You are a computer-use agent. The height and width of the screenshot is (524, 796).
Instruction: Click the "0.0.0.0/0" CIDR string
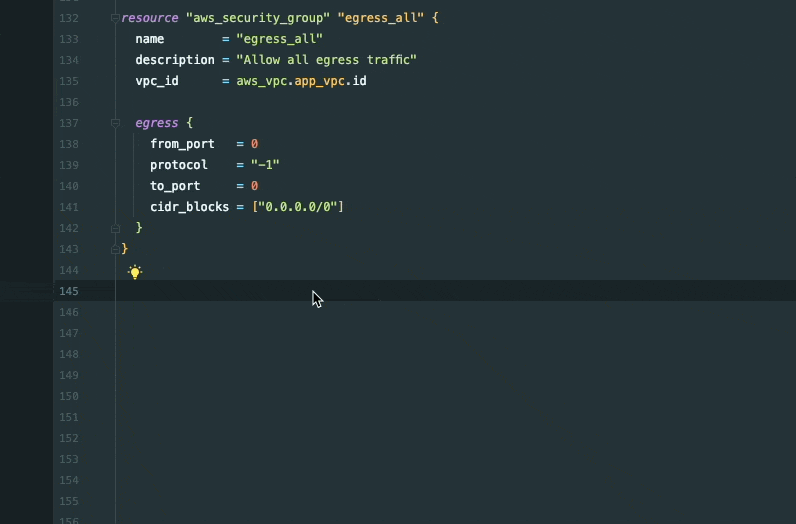(297, 207)
